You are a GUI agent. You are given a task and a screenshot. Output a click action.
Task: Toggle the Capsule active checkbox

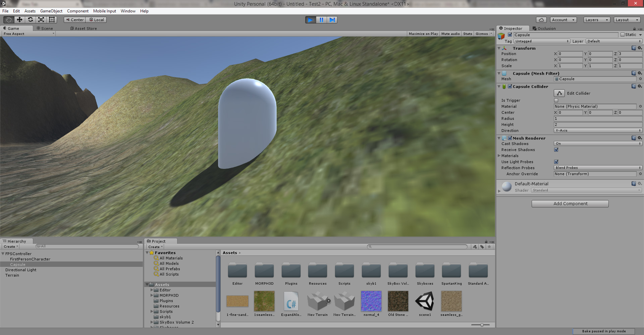click(x=510, y=35)
